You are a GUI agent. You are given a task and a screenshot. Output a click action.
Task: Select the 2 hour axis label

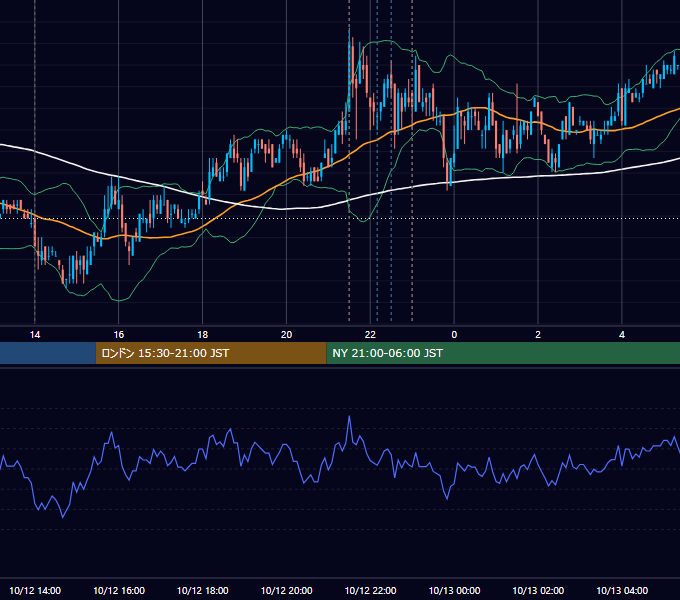pyautogui.click(x=538, y=335)
